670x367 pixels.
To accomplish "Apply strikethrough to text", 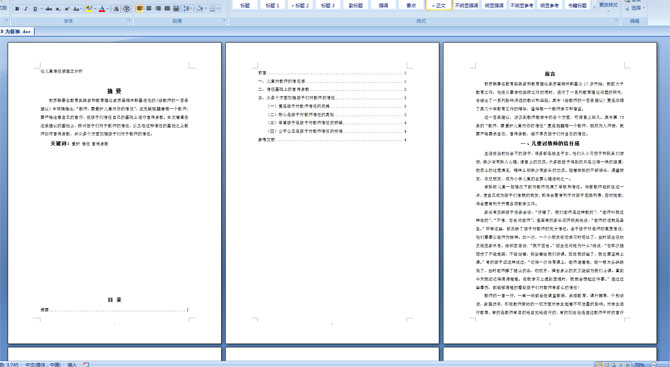I will (x=49, y=9).
